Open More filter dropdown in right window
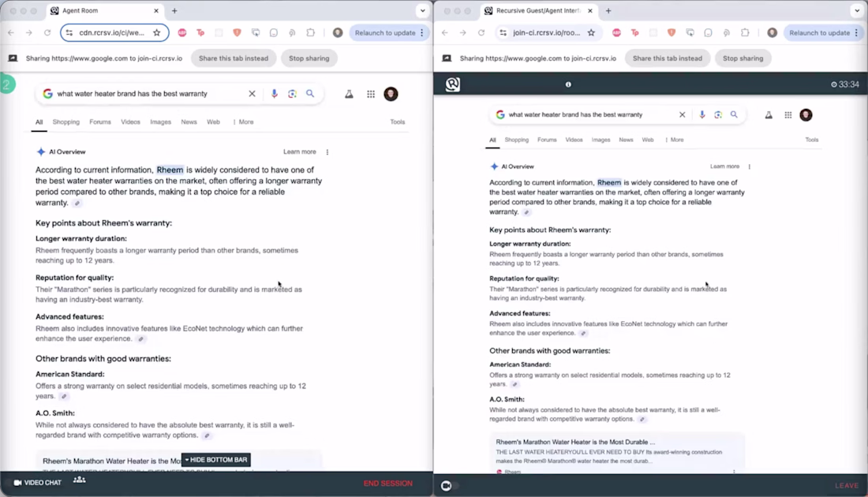The image size is (868, 497). tap(674, 140)
